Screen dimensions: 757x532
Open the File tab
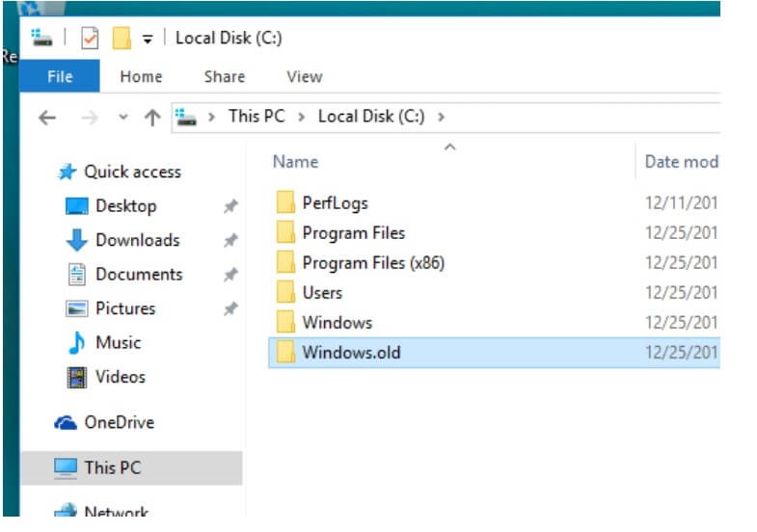click(x=60, y=76)
